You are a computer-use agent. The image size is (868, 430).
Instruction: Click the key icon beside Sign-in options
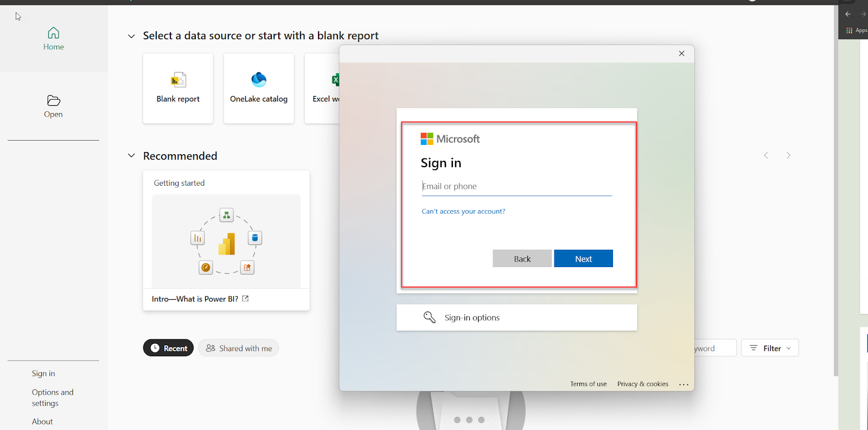click(430, 317)
